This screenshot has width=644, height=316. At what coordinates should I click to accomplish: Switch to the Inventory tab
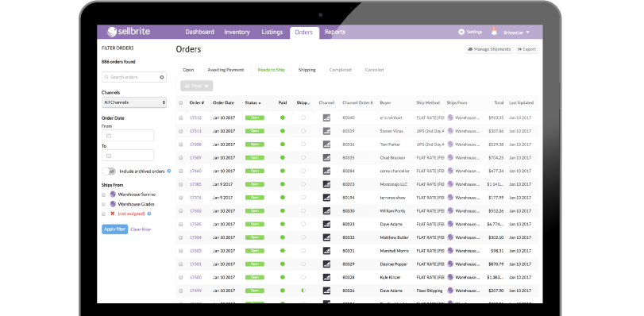click(x=237, y=32)
